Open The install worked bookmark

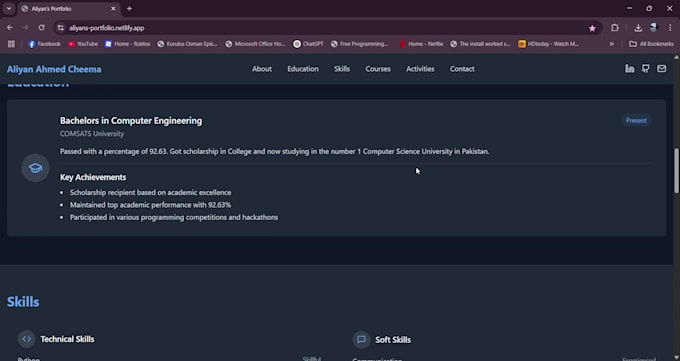pos(480,44)
